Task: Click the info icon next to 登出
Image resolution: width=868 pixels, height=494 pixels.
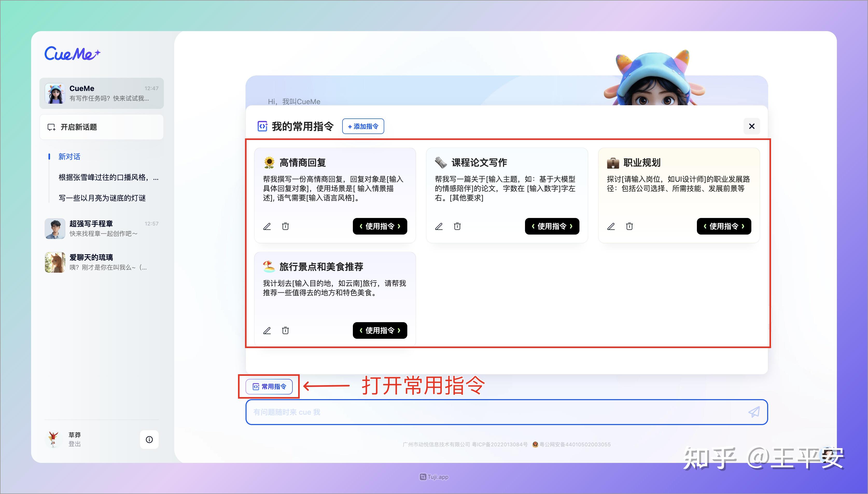Action: (x=149, y=439)
